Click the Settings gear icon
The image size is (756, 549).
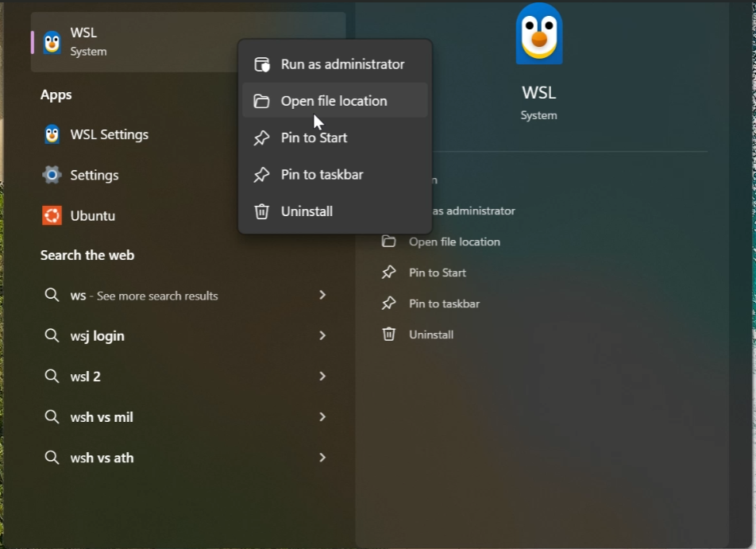pos(52,175)
